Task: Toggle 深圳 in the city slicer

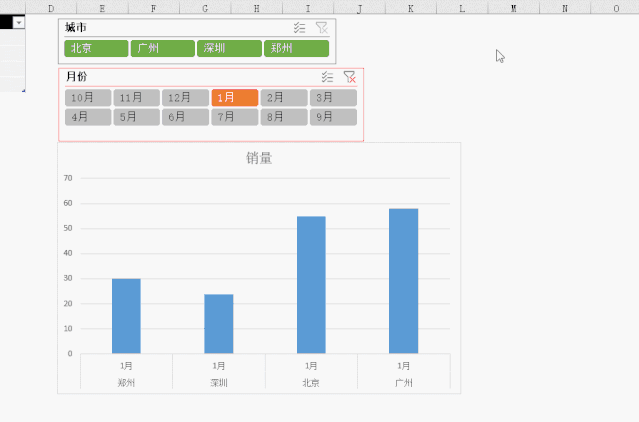Action: (228, 48)
